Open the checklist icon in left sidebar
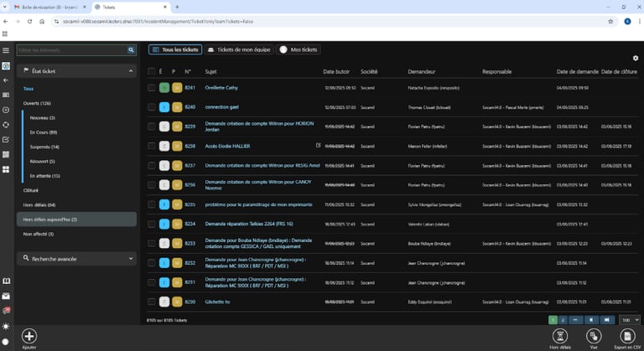Image resolution: width=644 pixels, height=351 pixels. (6, 140)
